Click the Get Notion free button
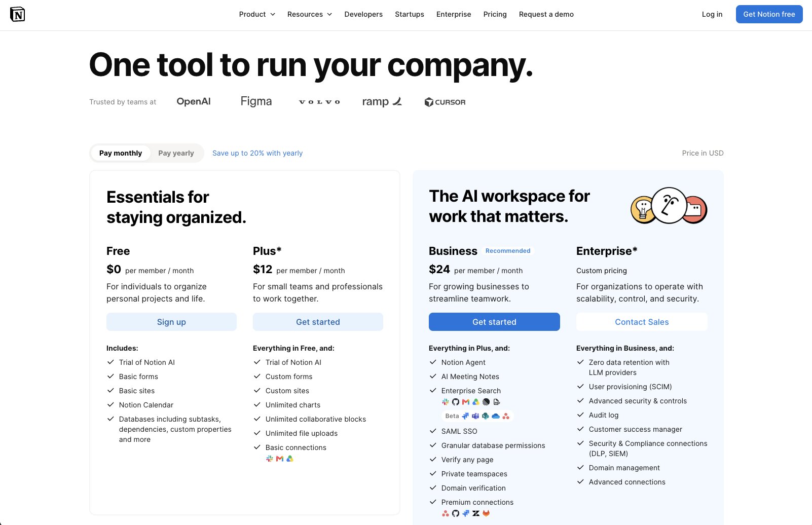 769,14
